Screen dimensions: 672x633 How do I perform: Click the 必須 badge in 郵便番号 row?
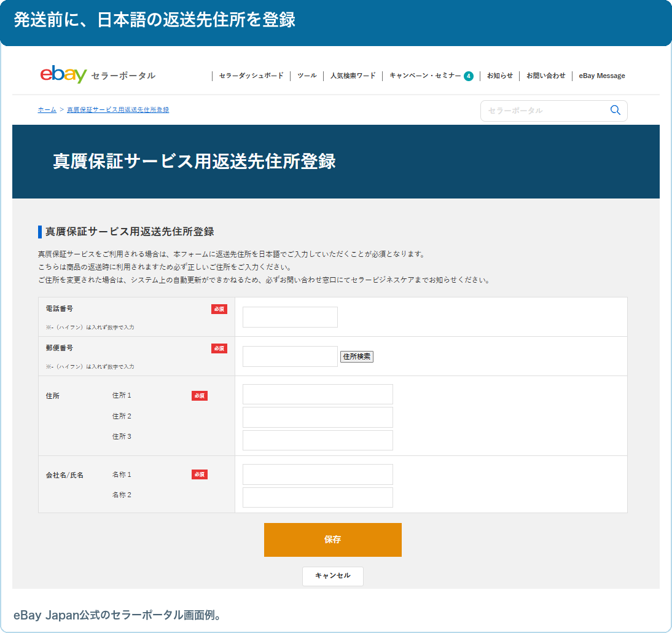point(219,348)
